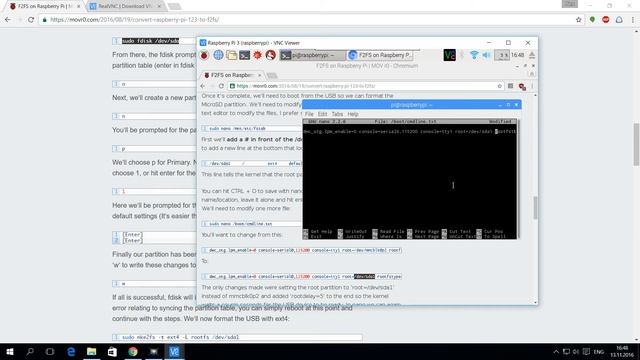Open the Raspberry Pi menu button
Viewport: 640px width, 360px height.
click(x=204, y=55)
